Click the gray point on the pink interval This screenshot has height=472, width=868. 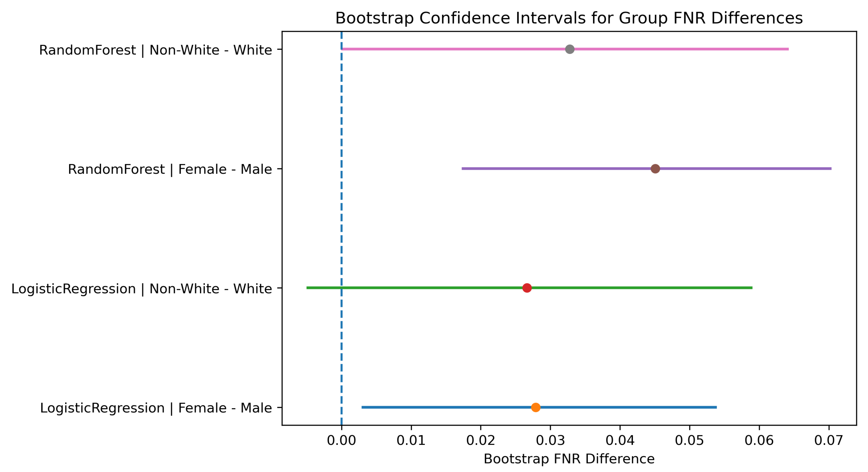[x=570, y=49]
